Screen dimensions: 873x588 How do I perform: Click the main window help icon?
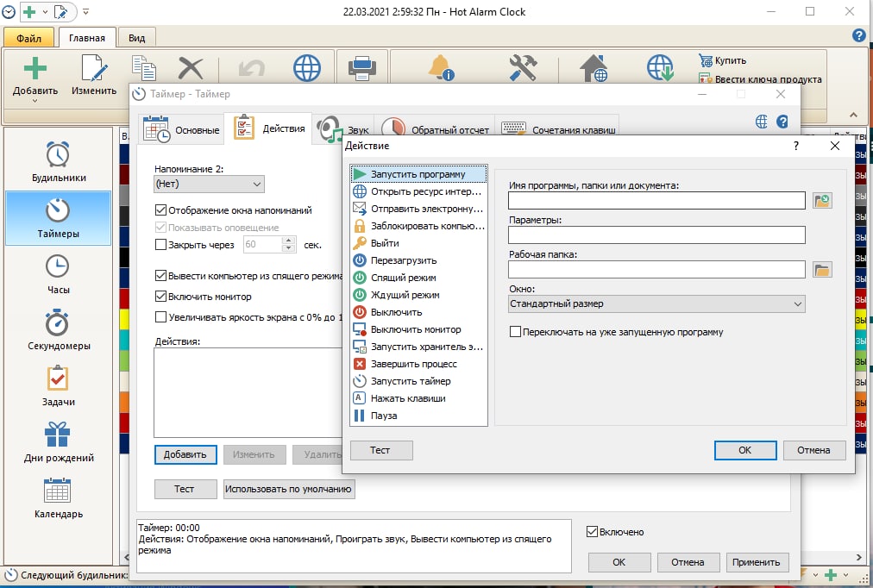(x=858, y=35)
